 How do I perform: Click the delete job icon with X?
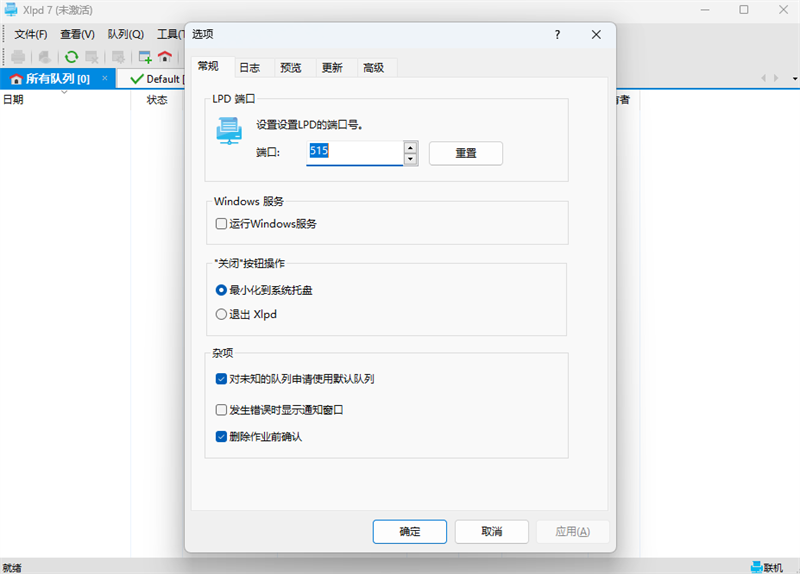point(92,57)
